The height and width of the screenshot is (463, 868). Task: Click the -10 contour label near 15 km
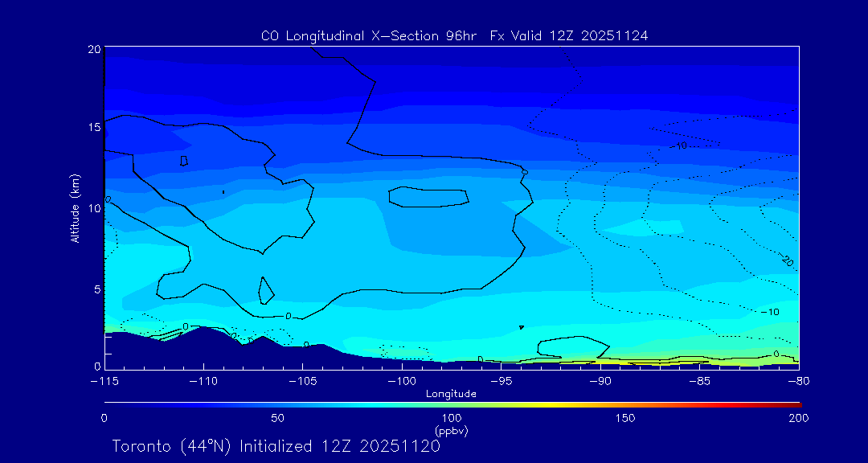(x=679, y=145)
